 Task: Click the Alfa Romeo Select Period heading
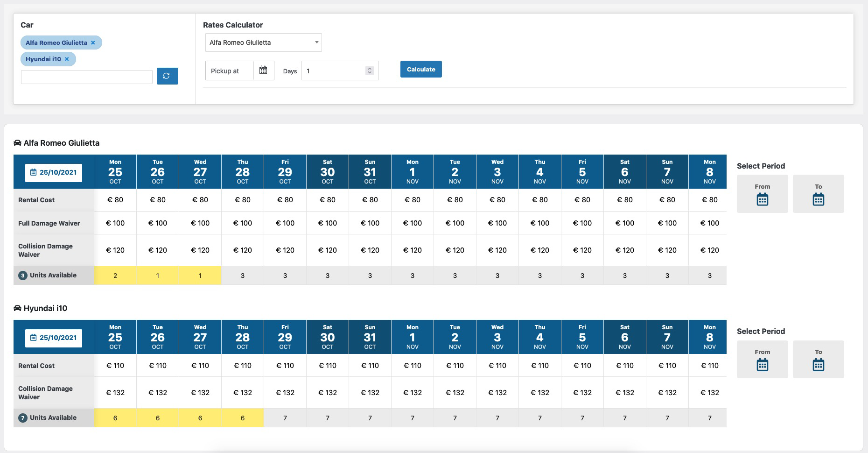(x=761, y=166)
